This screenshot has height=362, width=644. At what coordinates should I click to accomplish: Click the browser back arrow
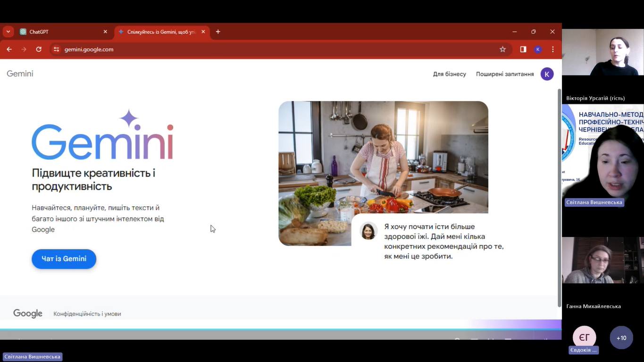(9, 49)
